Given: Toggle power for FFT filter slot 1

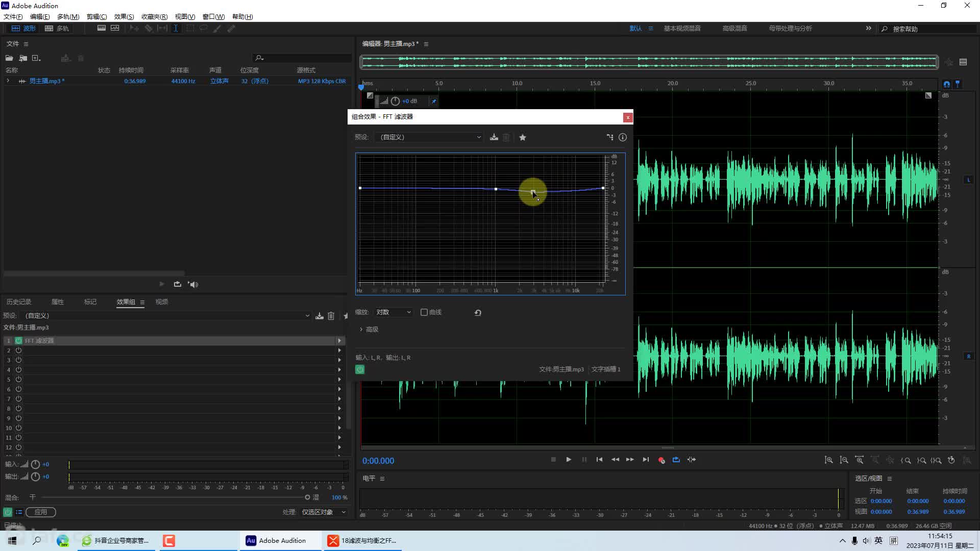Looking at the screenshot, I should point(18,341).
